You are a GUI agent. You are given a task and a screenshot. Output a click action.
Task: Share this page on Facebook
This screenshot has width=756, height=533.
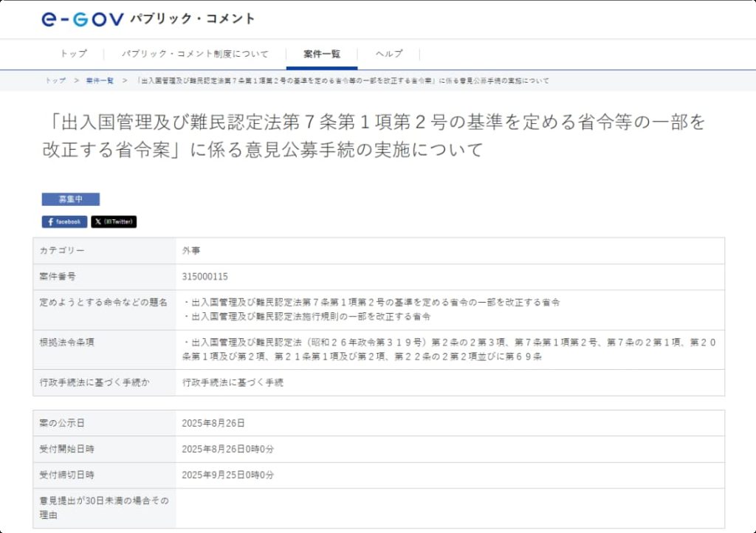[64, 221]
